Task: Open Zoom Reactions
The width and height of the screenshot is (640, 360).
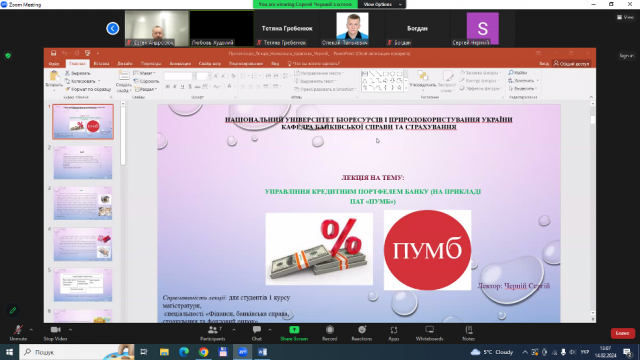Action: click(x=362, y=333)
